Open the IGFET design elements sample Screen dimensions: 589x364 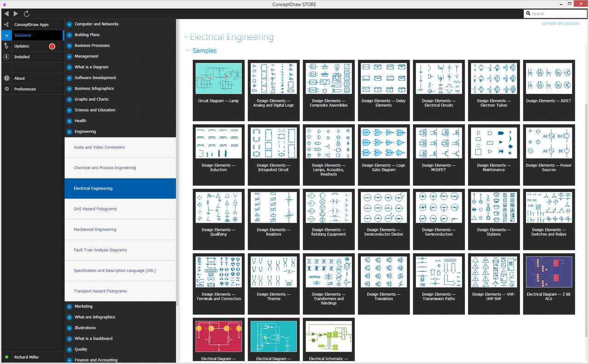[x=549, y=91]
